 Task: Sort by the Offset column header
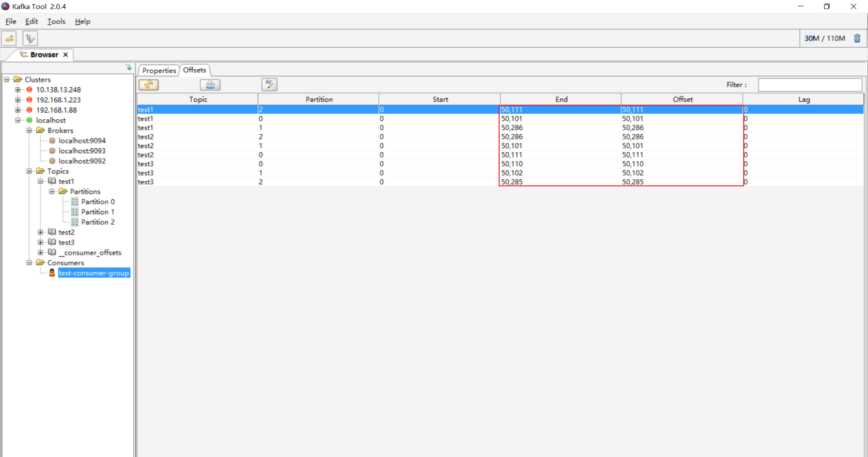pyautogui.click(x=683, y=99)
